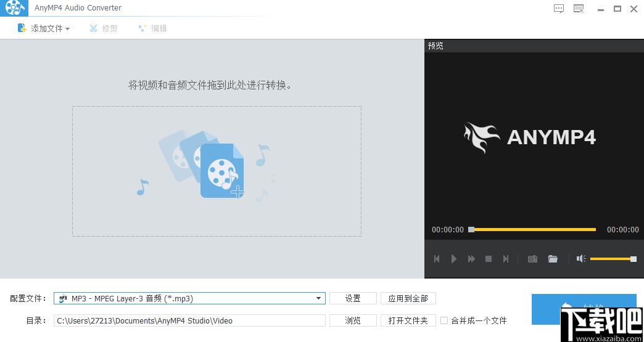Fast forward the preview

[x=471, y=259]
